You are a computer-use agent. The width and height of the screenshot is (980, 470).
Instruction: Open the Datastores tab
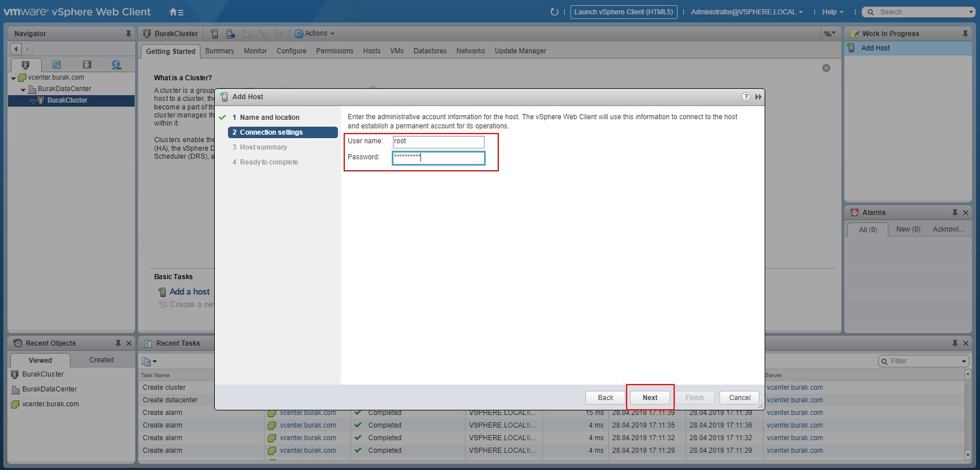430,51
